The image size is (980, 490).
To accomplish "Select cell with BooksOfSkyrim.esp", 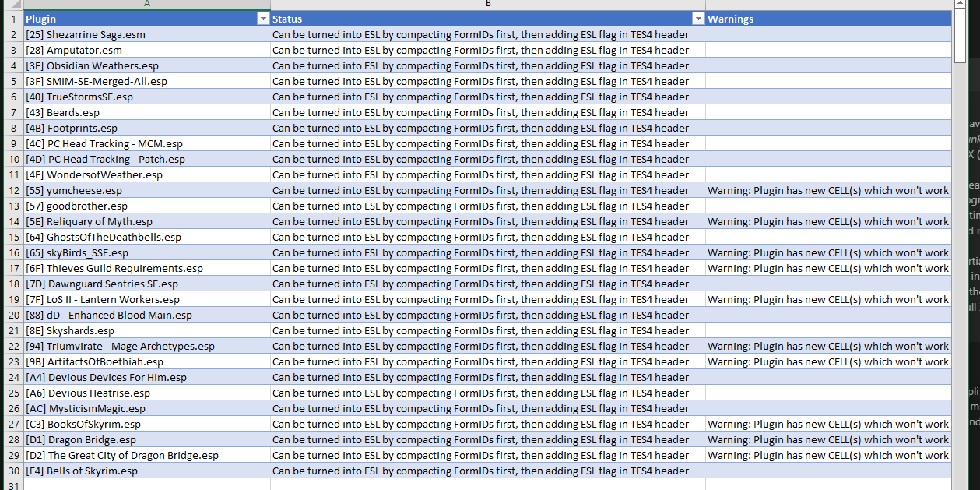I will pos(147,424).
